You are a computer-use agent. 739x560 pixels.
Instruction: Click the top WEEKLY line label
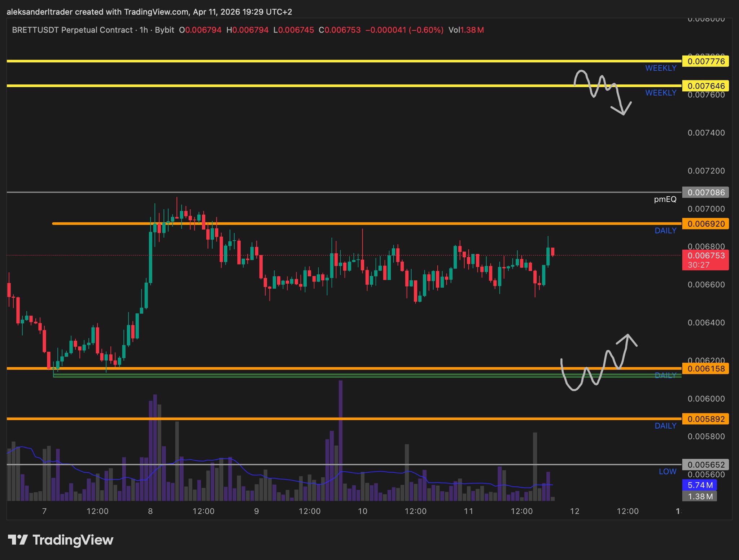coord(660,68)
